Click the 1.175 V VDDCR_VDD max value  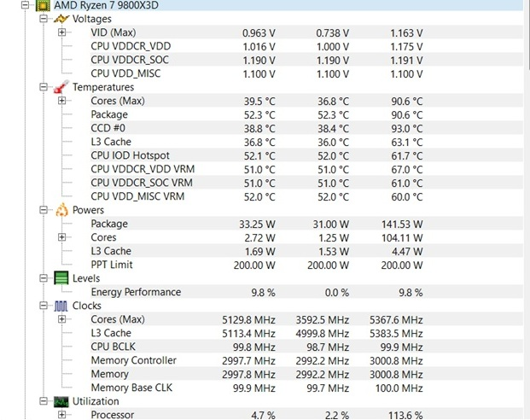tap(406, 47)
